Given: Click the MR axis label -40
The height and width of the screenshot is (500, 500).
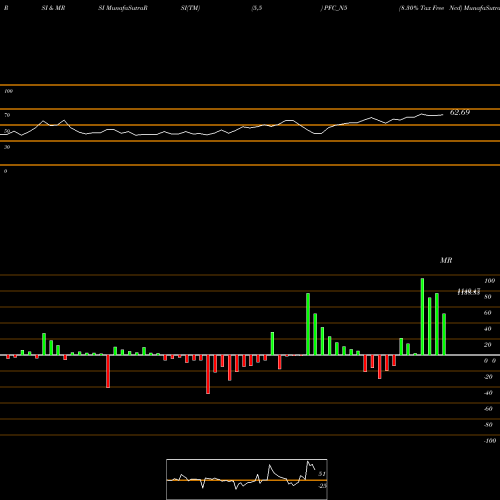Looking at the screenshot, I should (488, 393).
